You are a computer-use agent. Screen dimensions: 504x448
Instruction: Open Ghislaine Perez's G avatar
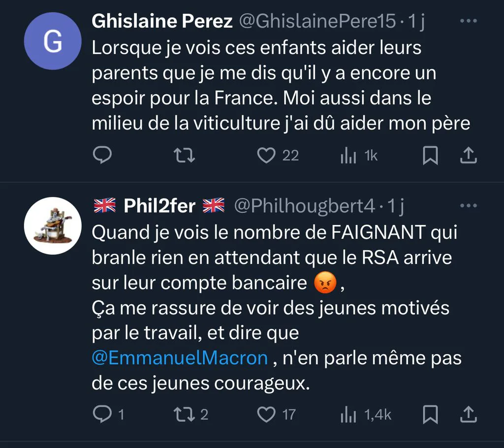pos(53,41)
